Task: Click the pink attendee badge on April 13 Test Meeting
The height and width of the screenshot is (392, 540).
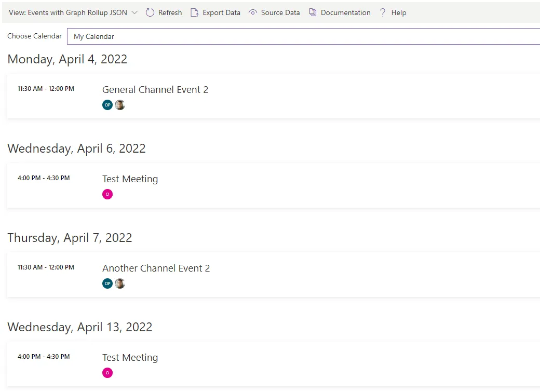Action: point(107,373)
